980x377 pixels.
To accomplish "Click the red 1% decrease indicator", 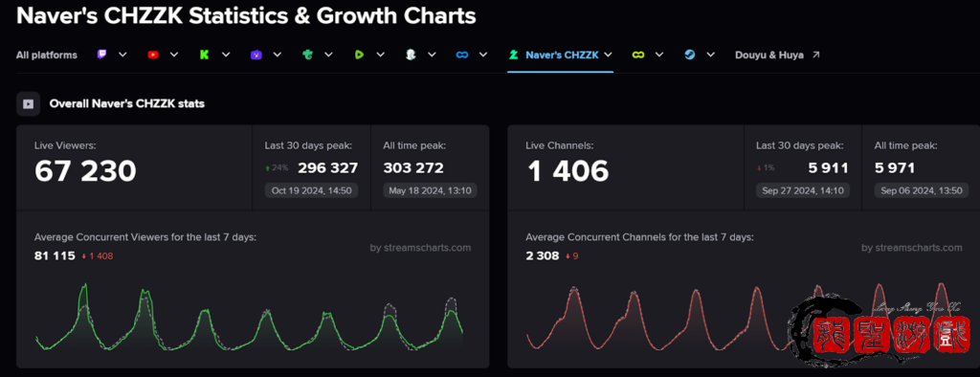I will (766, 167).
